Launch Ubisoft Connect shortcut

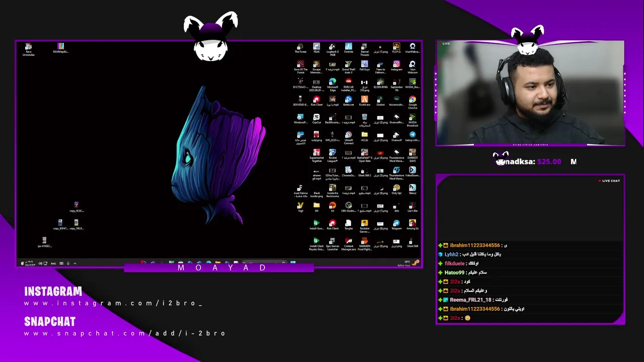coord(349,138)
